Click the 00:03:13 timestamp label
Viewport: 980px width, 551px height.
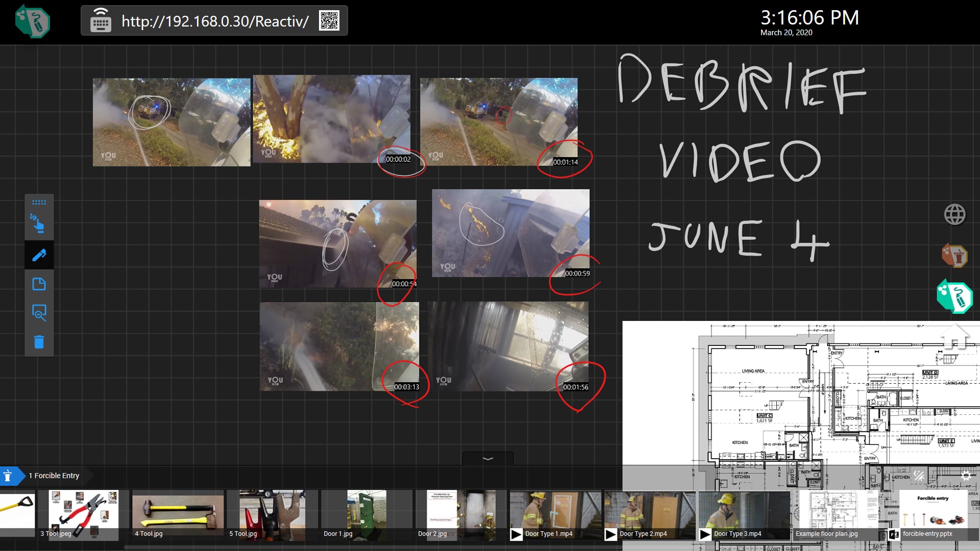point(406,387)
